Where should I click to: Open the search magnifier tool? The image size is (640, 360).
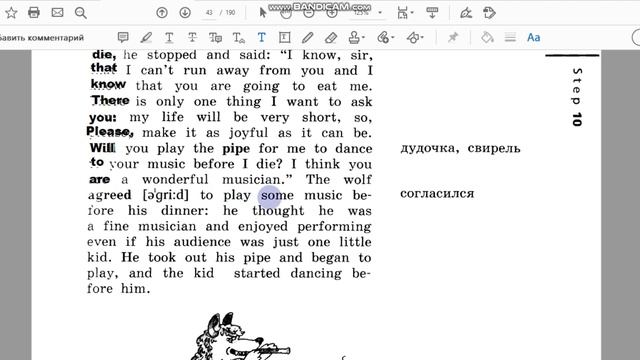pos(81,13)
